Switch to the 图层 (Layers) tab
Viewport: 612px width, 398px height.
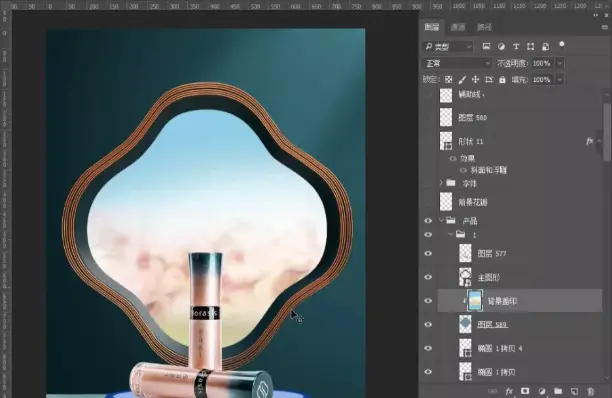[x=432, y=27]
